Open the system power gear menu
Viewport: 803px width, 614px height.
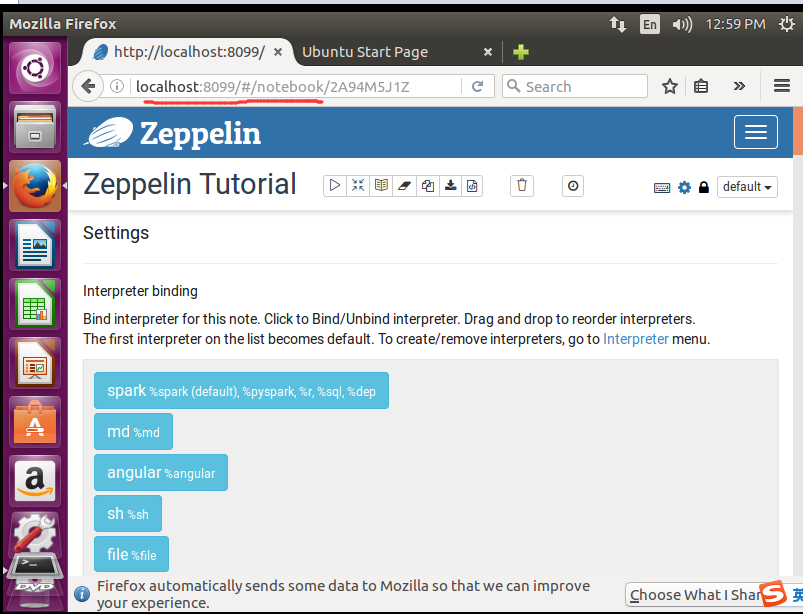787,24
